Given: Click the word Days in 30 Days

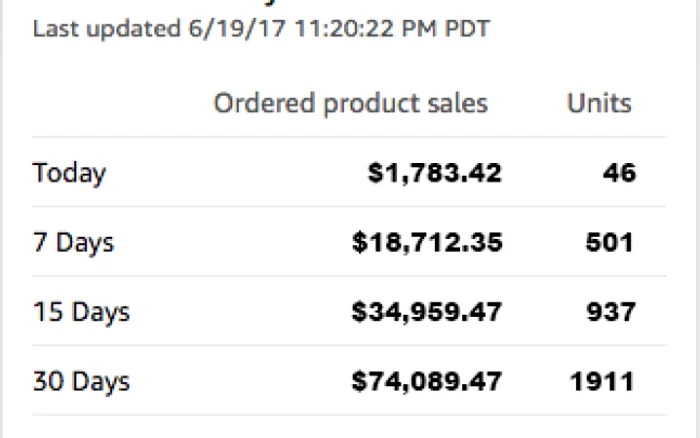Looking at the screenshot, I should coord(101,383).
